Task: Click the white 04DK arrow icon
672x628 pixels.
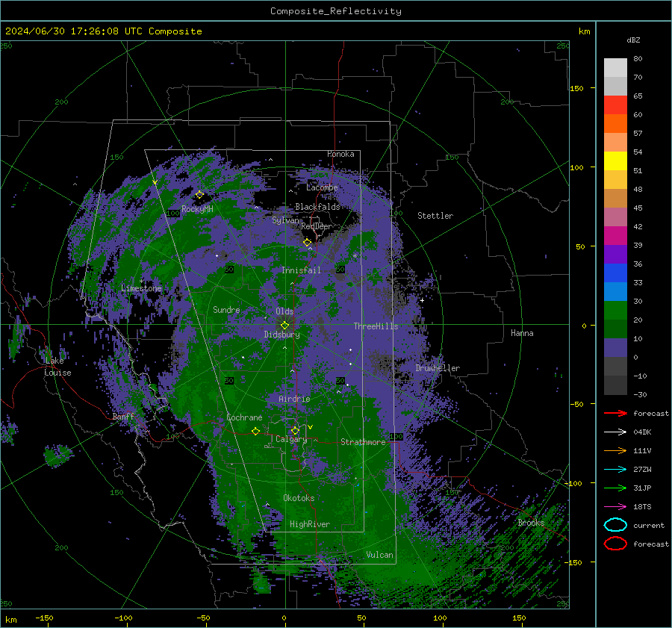Action: tap(615, 432)
